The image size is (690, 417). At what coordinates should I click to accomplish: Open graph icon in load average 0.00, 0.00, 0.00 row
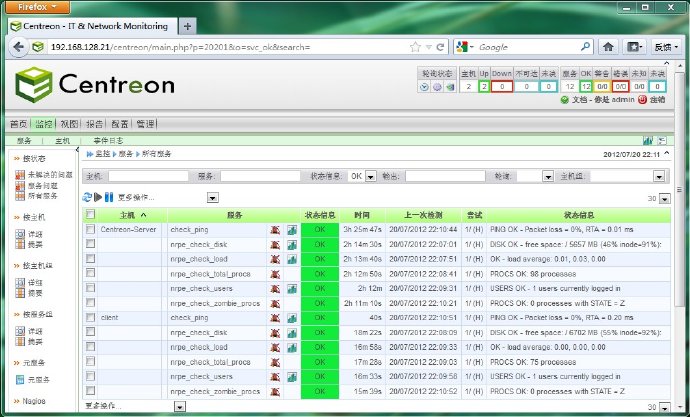[x=292, y=348]
